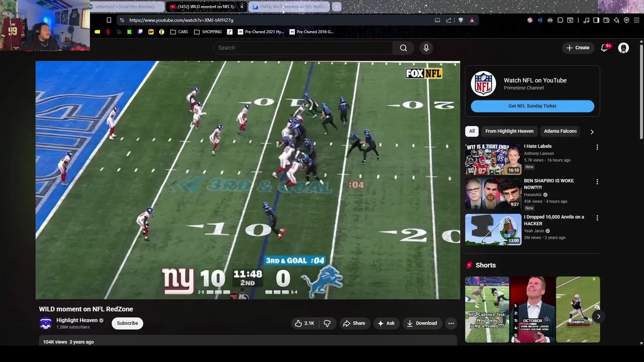Open the Netflix bookmark icon
Viewport: 644px width, 362px height.
tap(108, 32)
